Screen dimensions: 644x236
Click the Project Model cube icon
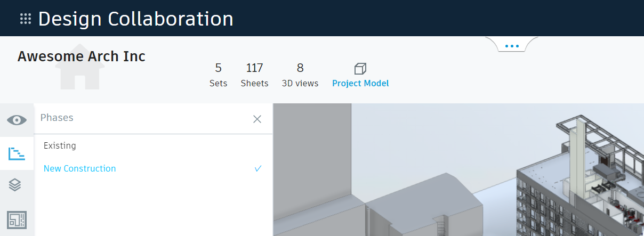point(360,68)
